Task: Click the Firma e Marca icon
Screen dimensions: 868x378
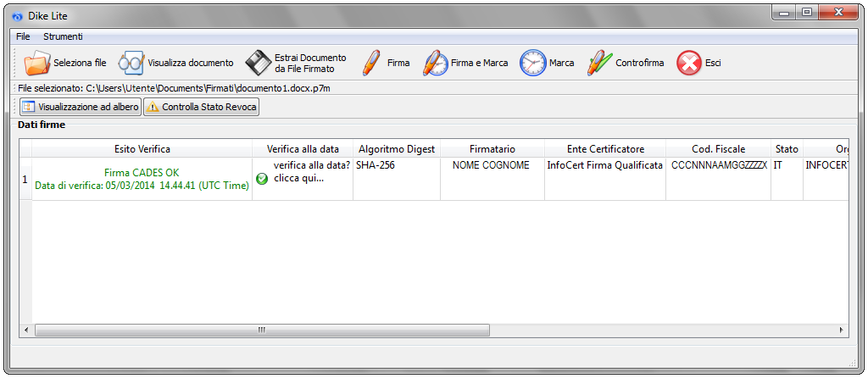Action: (x=435, y=63)
